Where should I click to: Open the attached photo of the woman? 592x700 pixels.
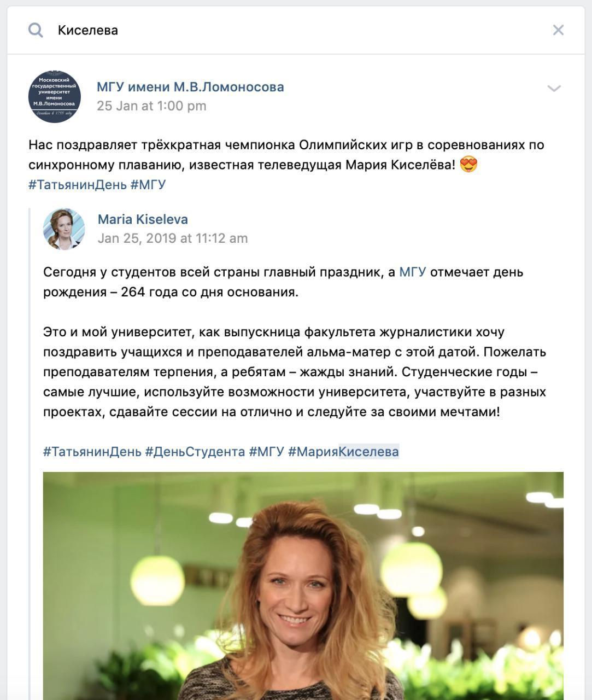(303, 586)
